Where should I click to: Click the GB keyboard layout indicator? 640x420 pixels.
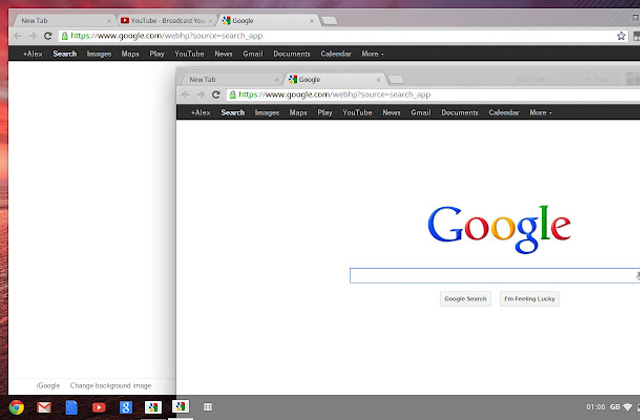(615, 407)
